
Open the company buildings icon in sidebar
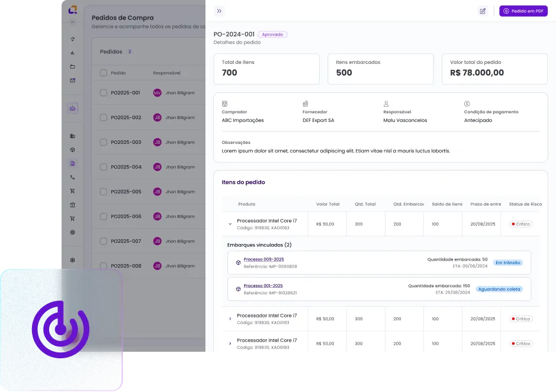73,136
